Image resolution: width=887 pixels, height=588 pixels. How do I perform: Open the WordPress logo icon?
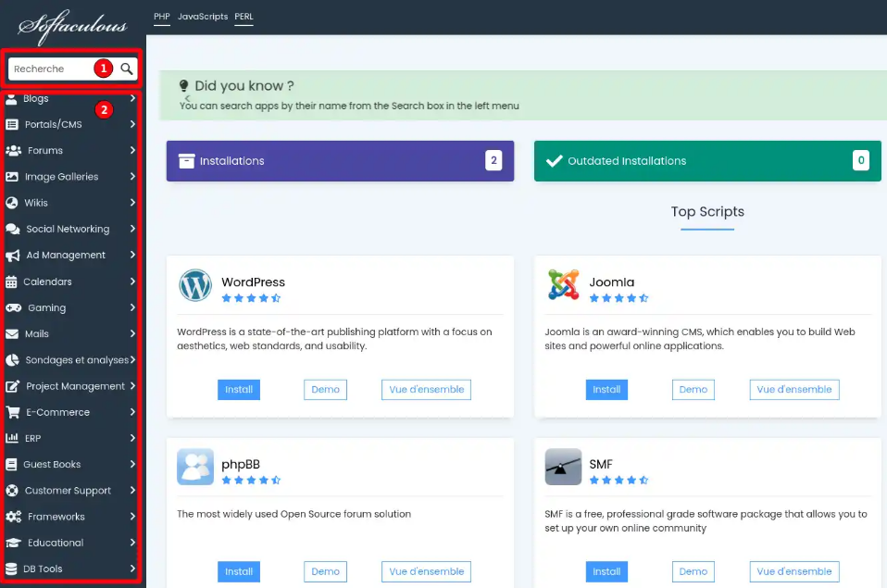click(x=195, y=284)
